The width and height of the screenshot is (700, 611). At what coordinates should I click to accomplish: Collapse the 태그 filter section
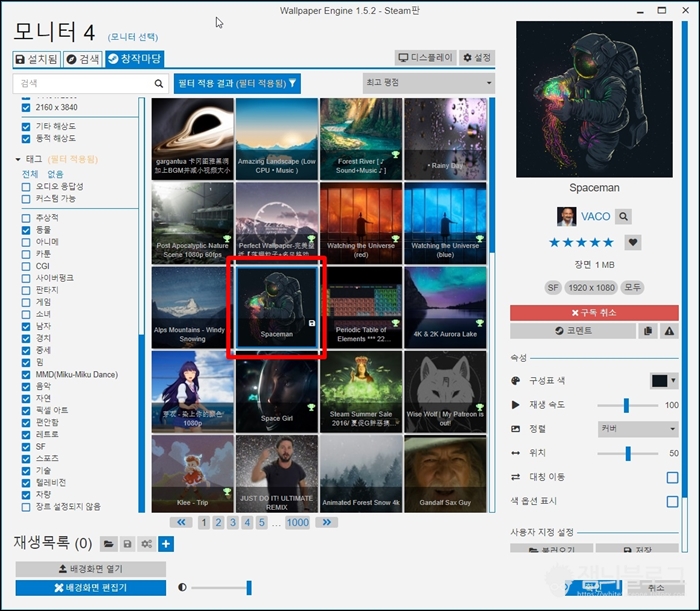click(x=18, y=159)
